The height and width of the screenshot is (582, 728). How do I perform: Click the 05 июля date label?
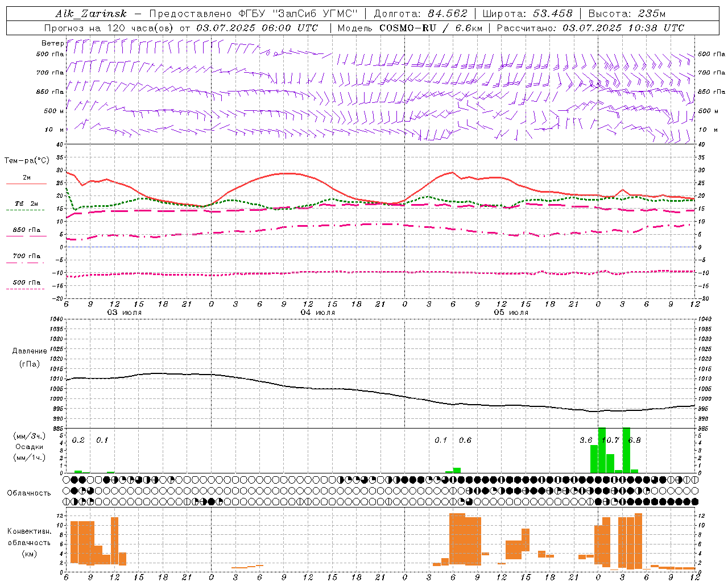point(511,313)
